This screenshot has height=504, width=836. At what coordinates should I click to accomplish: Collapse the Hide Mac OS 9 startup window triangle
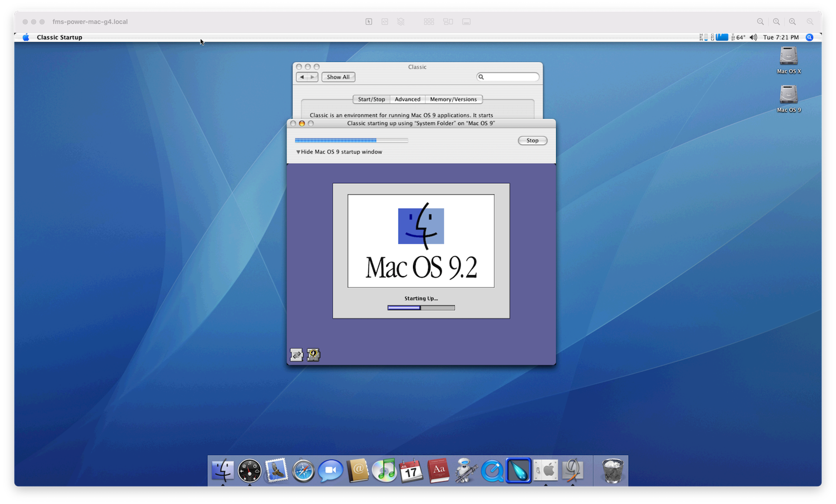(298, 152)
